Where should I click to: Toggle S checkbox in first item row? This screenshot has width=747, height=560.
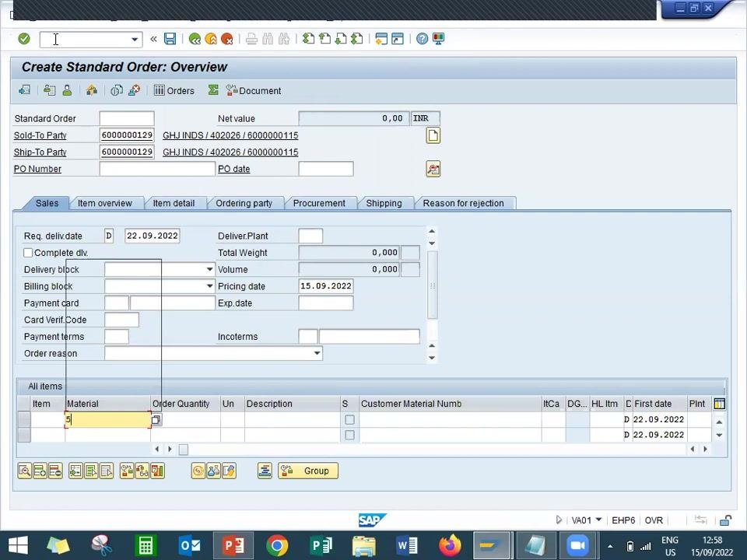tap(349, 419)
